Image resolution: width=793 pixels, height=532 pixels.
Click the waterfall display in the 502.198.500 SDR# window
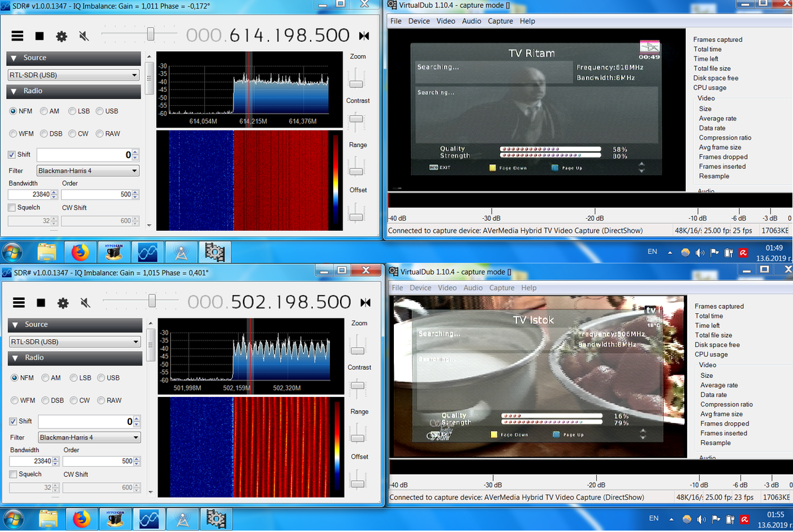(251, 447)
